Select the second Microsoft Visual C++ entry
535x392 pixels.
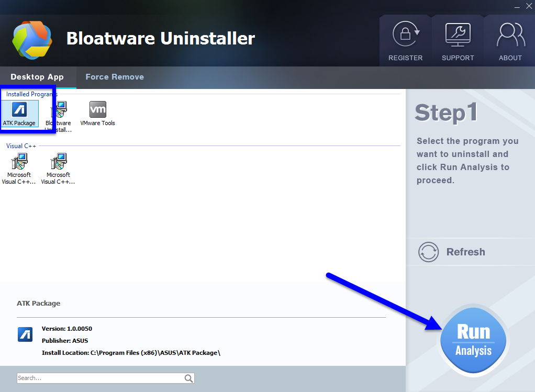coord(58,169)
